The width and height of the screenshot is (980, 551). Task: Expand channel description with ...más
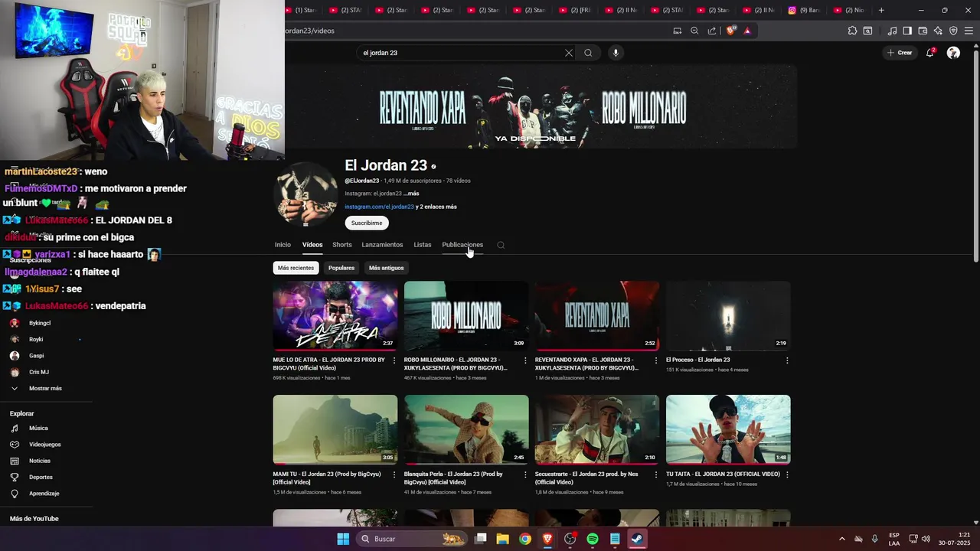412,194
